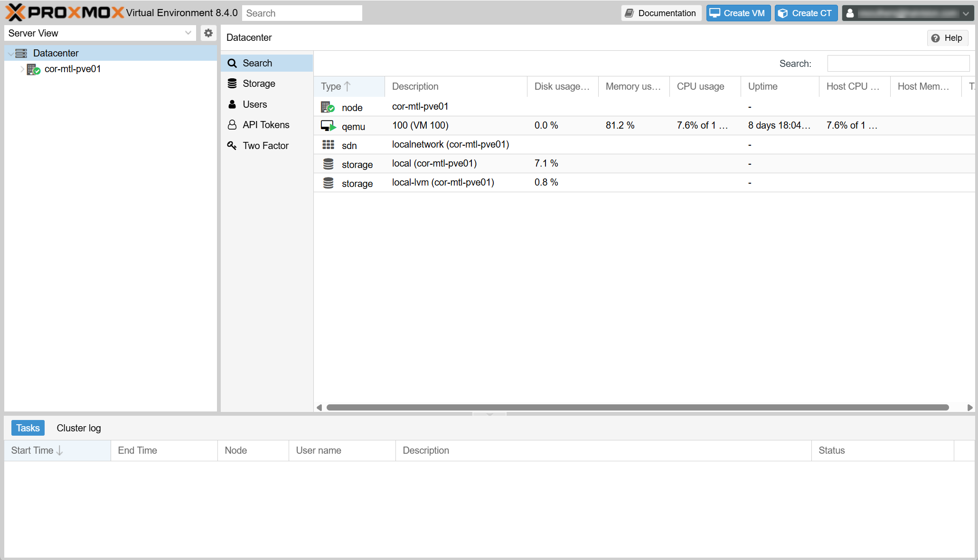This screenshot has height=560, width=978.
Task: Collapse the Datacenter tree node
Action: click(x=10, y=54)
